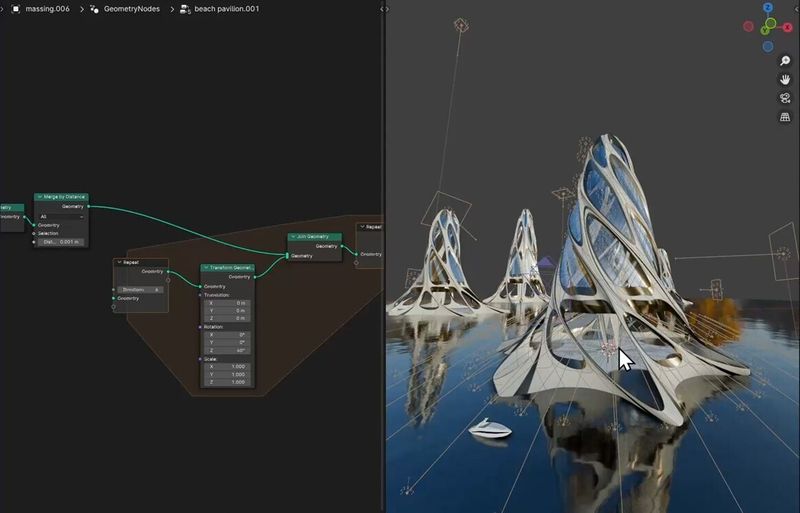Switch perspective/orthographic with the grid icon
The height and width of the screenshot is (513, 800).
[785, 117]
